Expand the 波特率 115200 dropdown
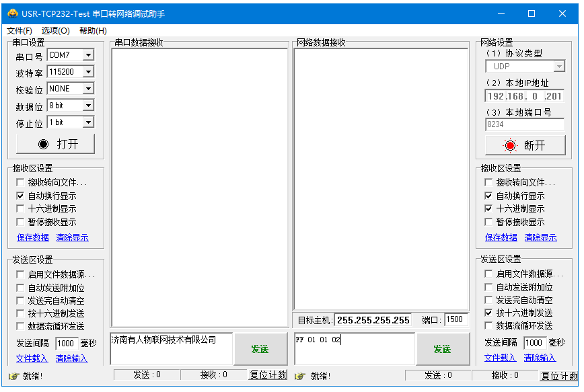 (x=88, y=72)
